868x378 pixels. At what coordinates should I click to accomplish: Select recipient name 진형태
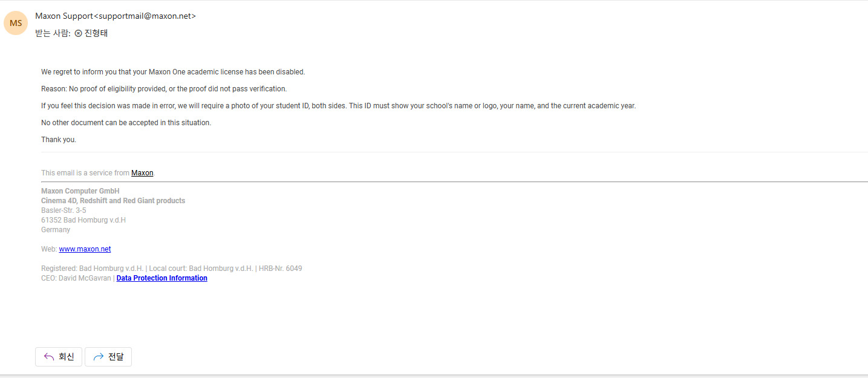[x=96, y=33]
